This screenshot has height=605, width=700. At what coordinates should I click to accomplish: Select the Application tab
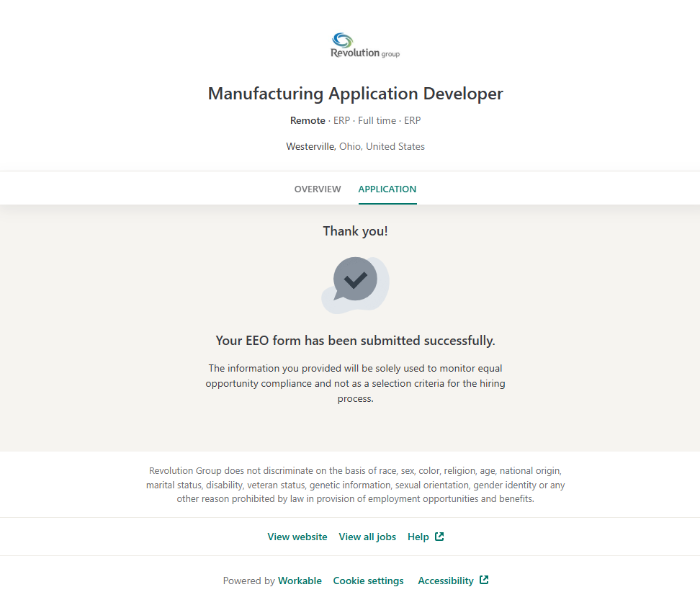click(387, 189)
